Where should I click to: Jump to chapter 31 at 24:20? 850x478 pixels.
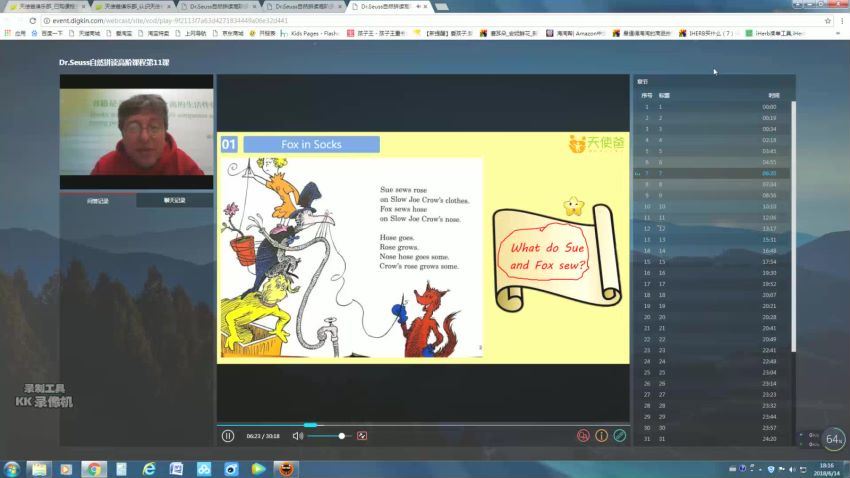[711, 439]
